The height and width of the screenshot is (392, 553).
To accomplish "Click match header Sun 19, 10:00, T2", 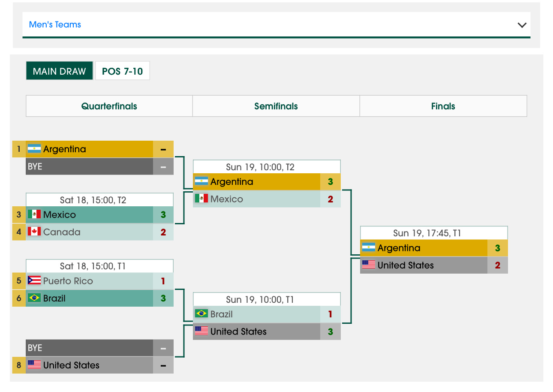I will click(267, 167).
